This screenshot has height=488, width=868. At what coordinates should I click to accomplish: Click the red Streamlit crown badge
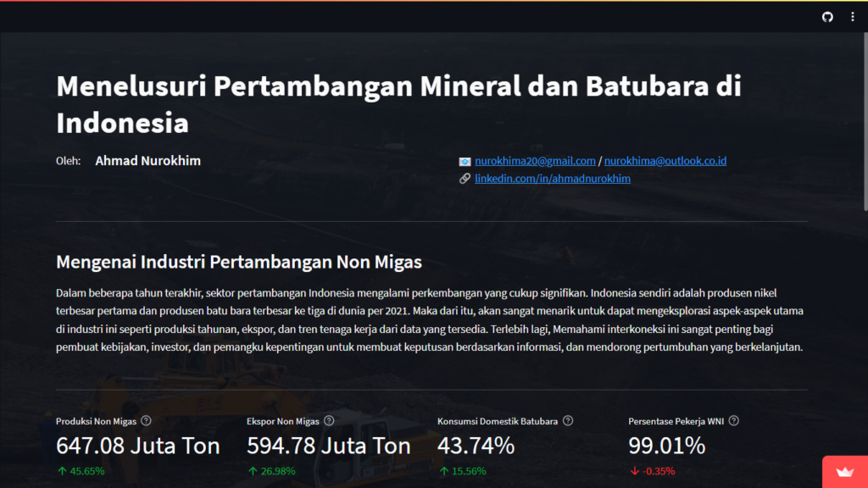[844, 472]
